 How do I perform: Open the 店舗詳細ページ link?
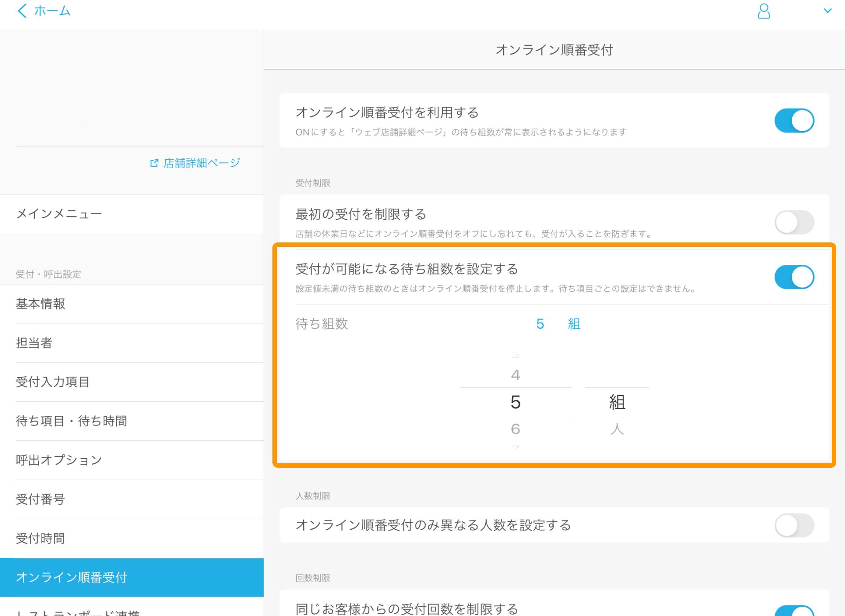tap(202, 163)
